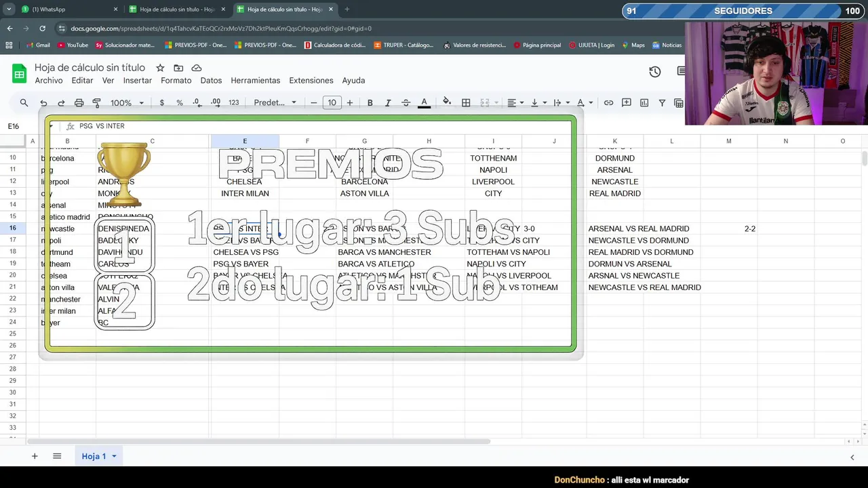868x488 pixels.
Task: Select cell ARSENAL VS REAL MADRID
Action: (639, 229)
